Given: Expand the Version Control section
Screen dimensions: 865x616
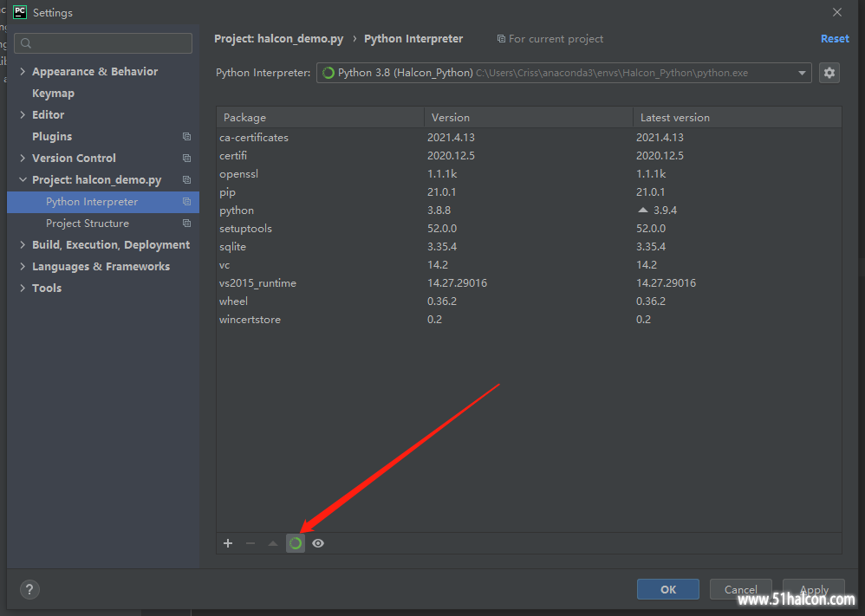Looking at the screenshot, I should (x=23, y=159).
